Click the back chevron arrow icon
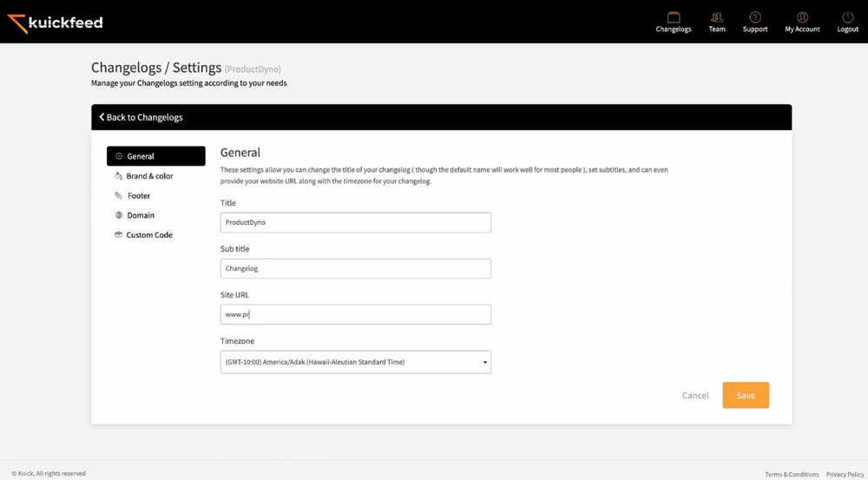The image size is (868, 480). [102, 117]
